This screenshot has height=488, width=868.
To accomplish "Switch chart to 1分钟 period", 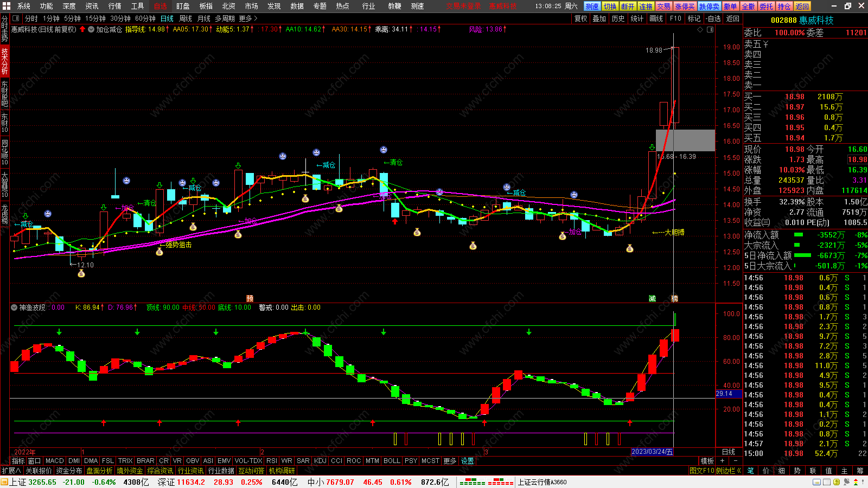I will pyautogui.click(x=52, y=18).
